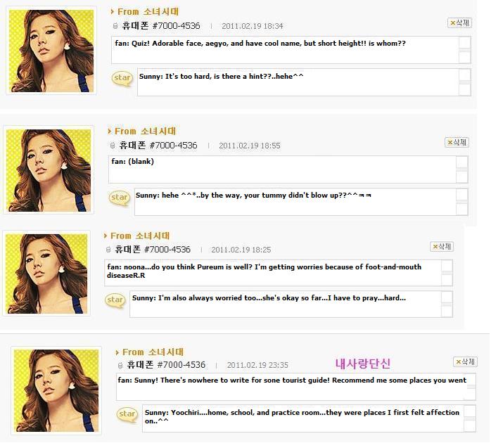The height and width of the screenshot is (448, 491).
Task: Click the 삭제 button on the 18:25 message
Action: coord(442,246)
